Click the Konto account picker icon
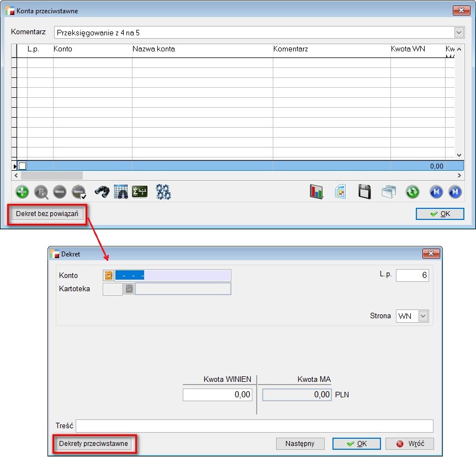This screenshot has width=476, height=457. pyautogui.click(x=108, y=275)
